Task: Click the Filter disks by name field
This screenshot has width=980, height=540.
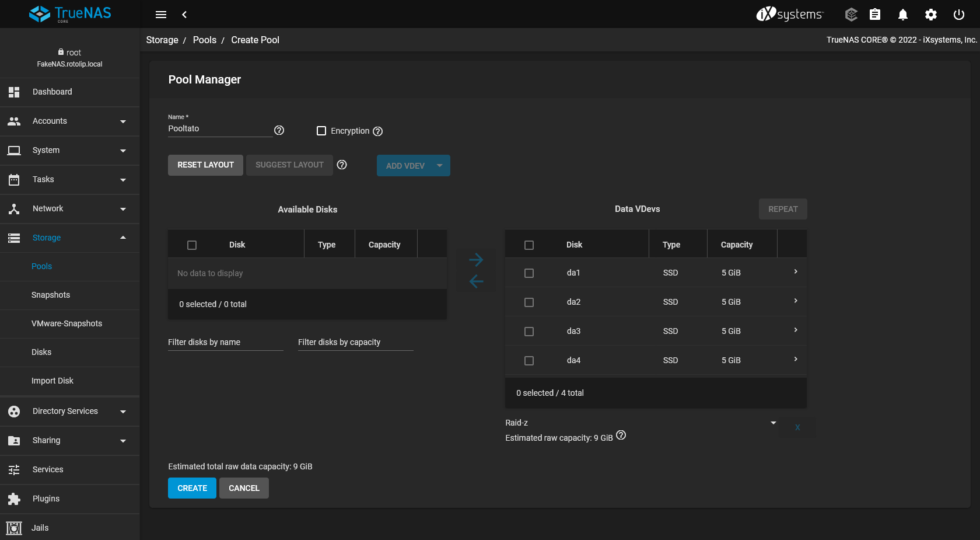Action: pos(225,342)
